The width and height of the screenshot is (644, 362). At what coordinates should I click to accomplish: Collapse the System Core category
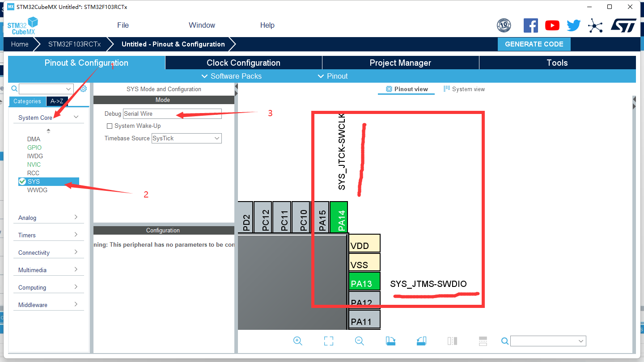(48, 118)
